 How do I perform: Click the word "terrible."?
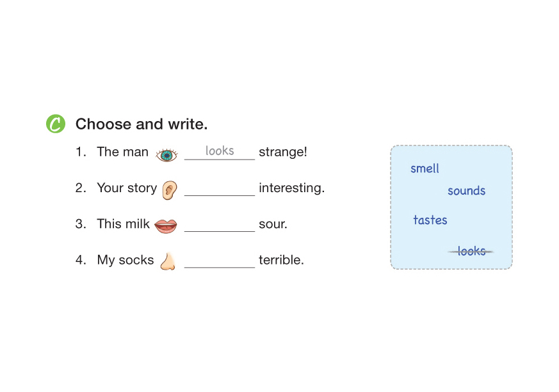coord(281,260)
